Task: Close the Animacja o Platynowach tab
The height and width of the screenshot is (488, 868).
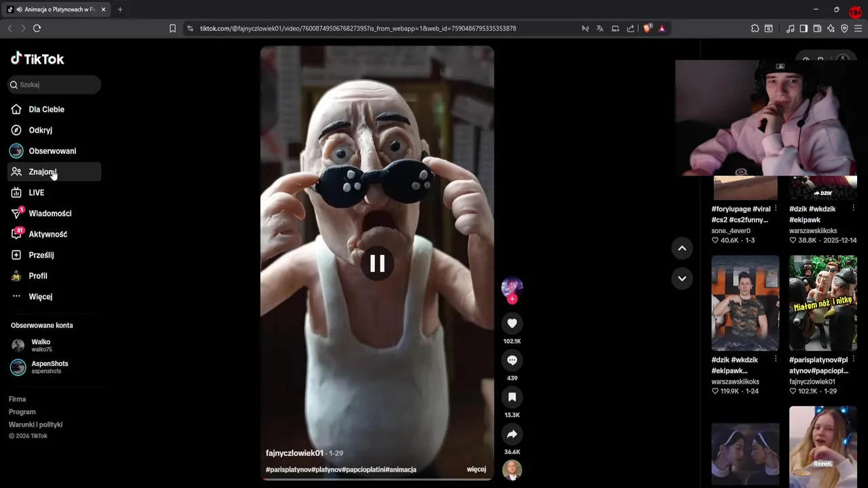Action: coord(103,9)
